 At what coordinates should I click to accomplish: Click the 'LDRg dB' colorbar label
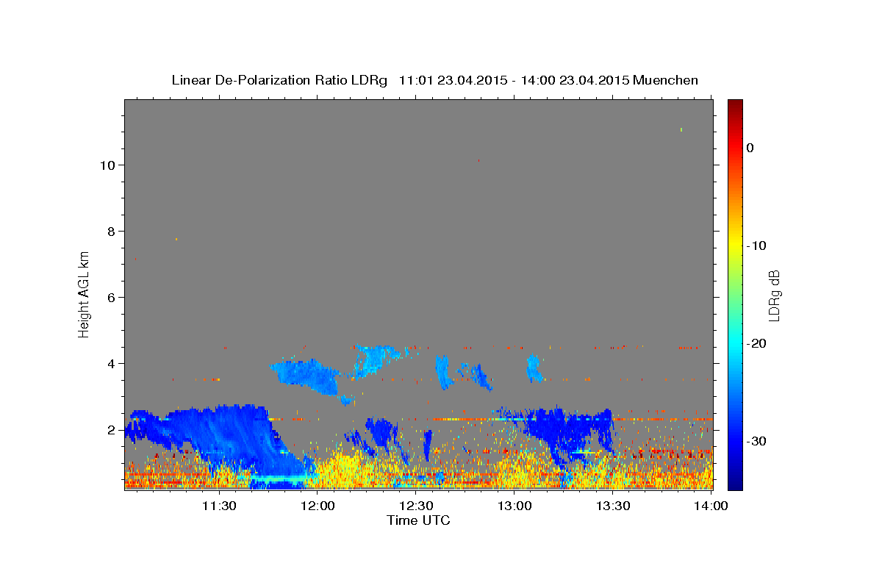point(774,295)
